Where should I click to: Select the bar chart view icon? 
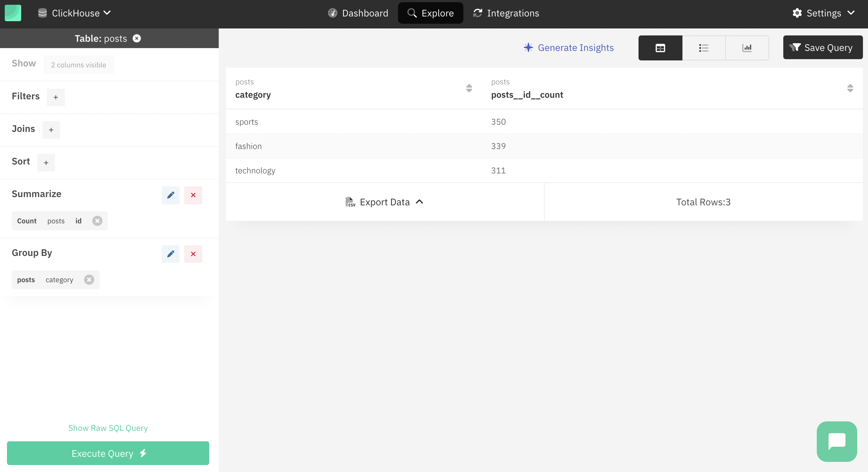point(747,48)
